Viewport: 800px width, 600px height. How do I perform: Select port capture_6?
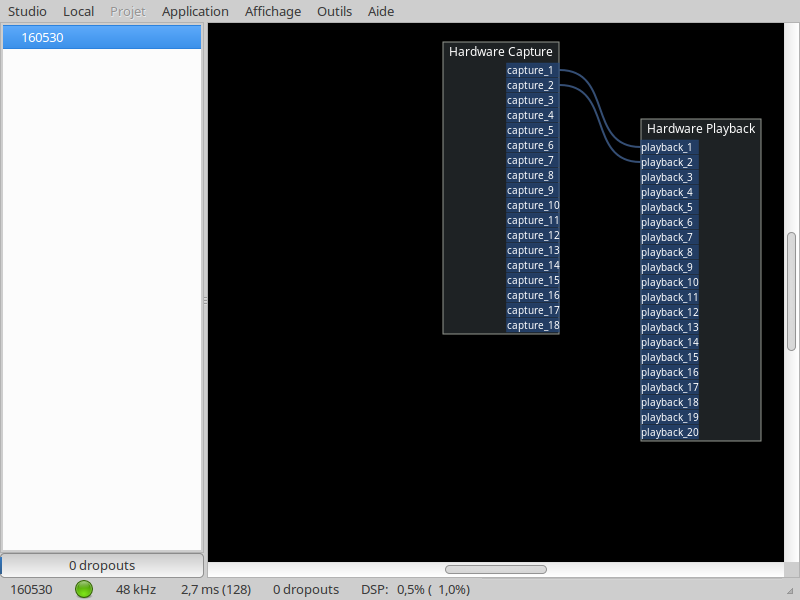533,145
